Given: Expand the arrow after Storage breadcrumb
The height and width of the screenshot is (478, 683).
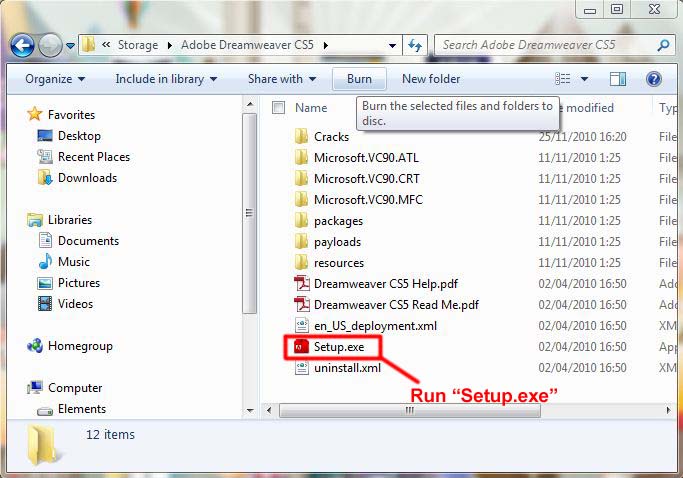Looking at the screenshot, I should [170, 45].
